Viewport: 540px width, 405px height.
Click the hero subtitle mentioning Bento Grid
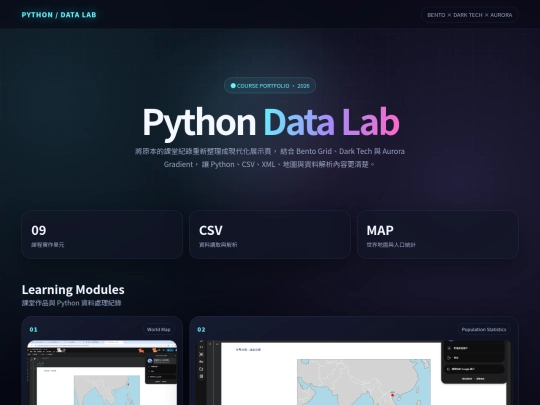270,158
